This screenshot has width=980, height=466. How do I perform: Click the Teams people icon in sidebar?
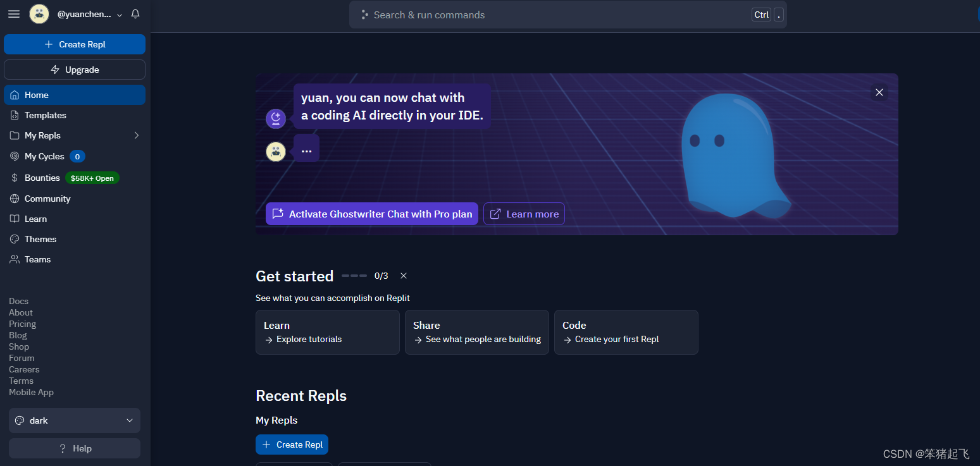(15, 259)
